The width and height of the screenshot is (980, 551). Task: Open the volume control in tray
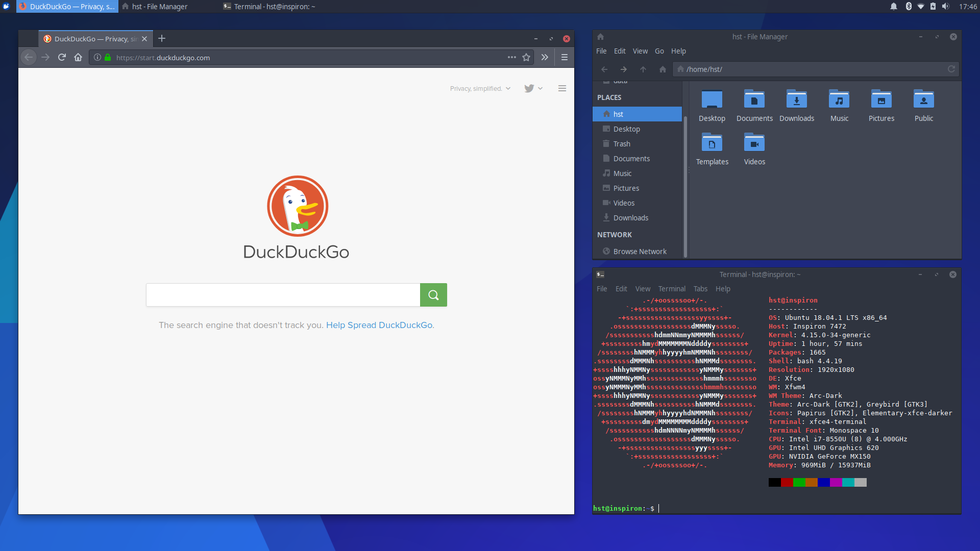point(945,6)
